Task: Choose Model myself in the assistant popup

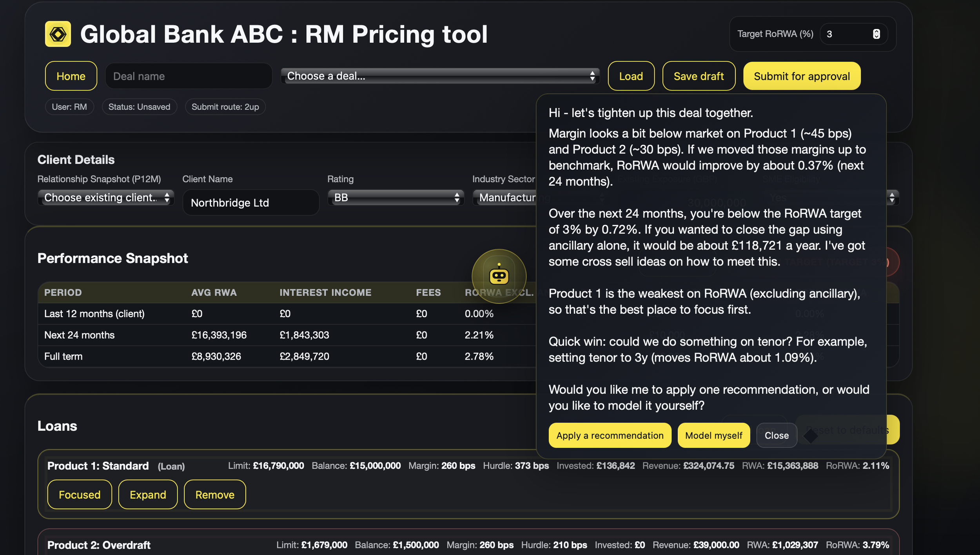Action: click(713, 435)
